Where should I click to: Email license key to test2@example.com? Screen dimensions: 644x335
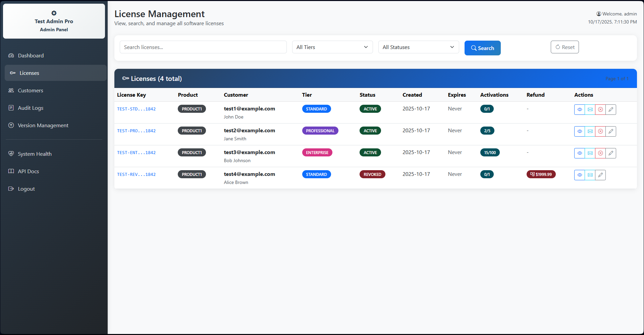(x=590, y=131)
